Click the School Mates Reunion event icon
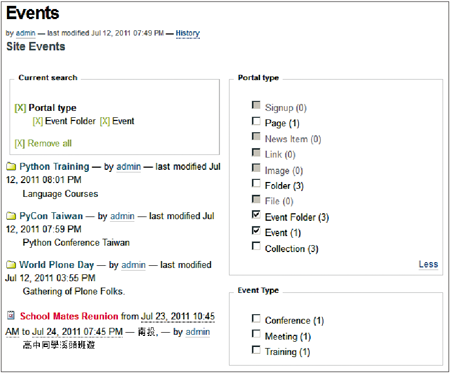 coord(11,315)
